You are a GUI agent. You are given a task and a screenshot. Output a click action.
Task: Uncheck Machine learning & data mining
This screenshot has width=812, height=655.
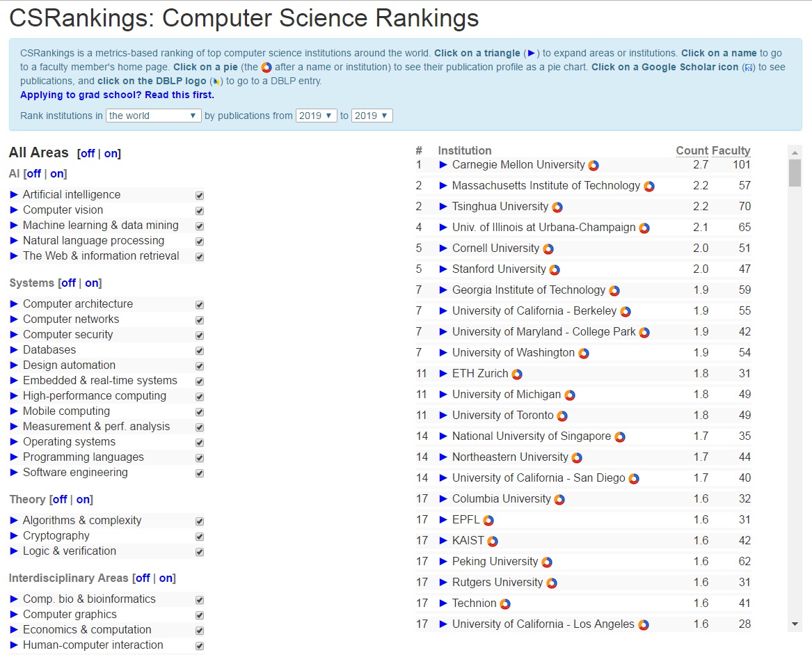point(200,226)
